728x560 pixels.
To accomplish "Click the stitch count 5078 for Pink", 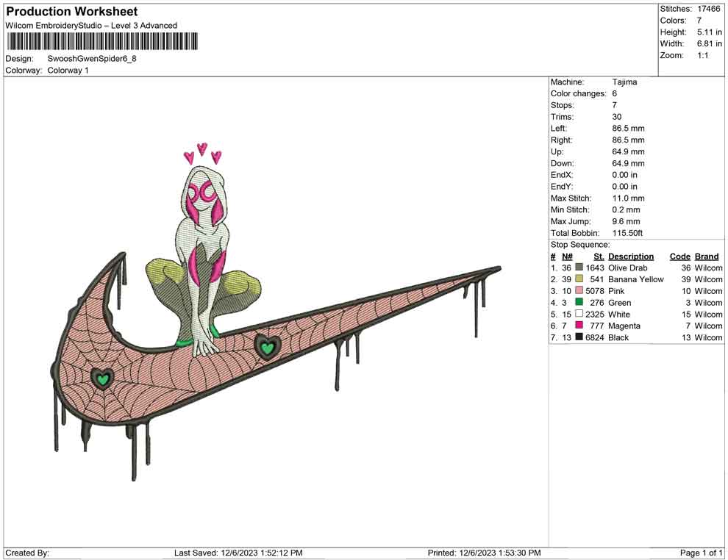I will 595,291.
